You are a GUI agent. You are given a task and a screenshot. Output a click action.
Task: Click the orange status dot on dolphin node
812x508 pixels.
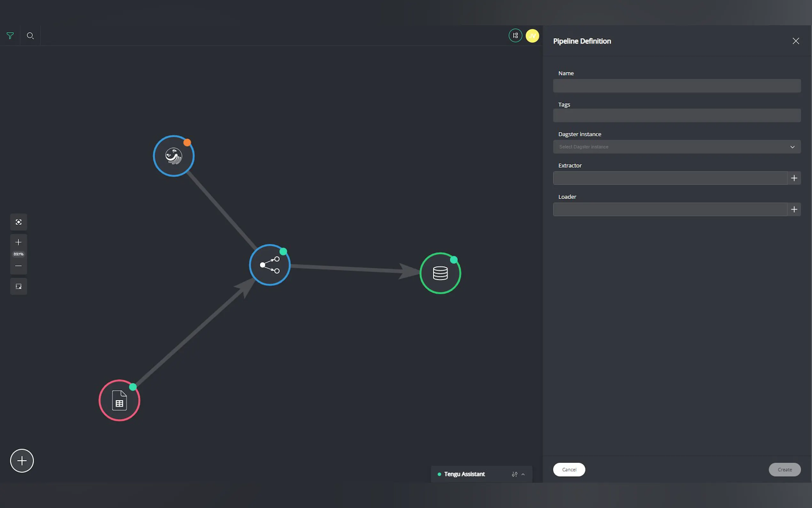[x=187, y=142]
